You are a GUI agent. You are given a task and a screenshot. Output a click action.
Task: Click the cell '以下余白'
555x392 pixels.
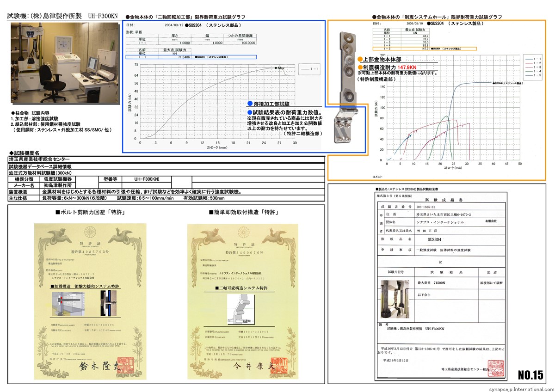pyautogui.click(x=424, y=294)
